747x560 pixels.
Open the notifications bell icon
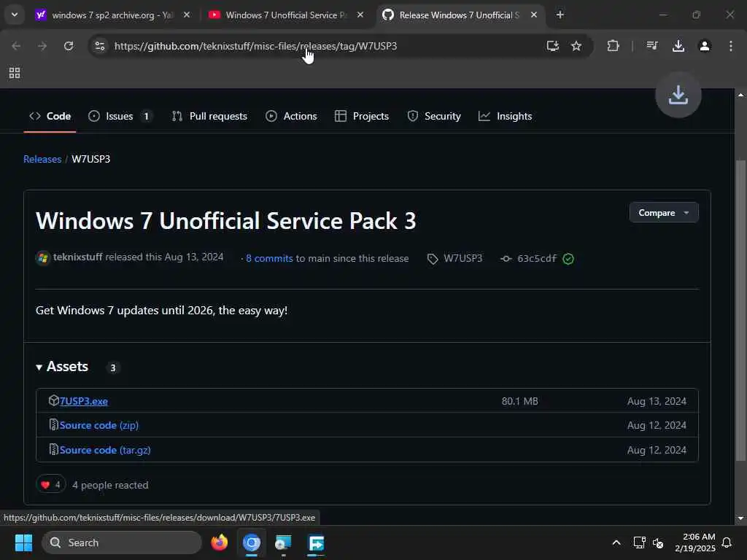point(727,542)
